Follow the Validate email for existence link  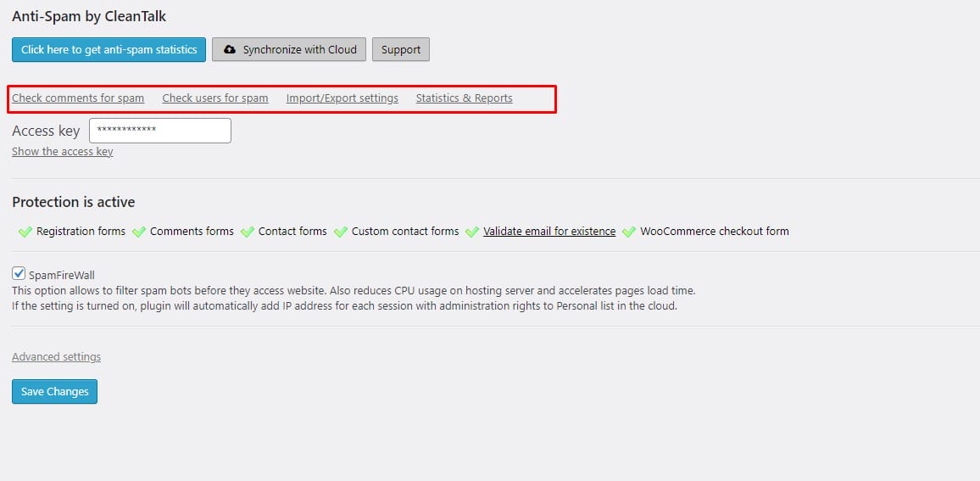[549, 232]
